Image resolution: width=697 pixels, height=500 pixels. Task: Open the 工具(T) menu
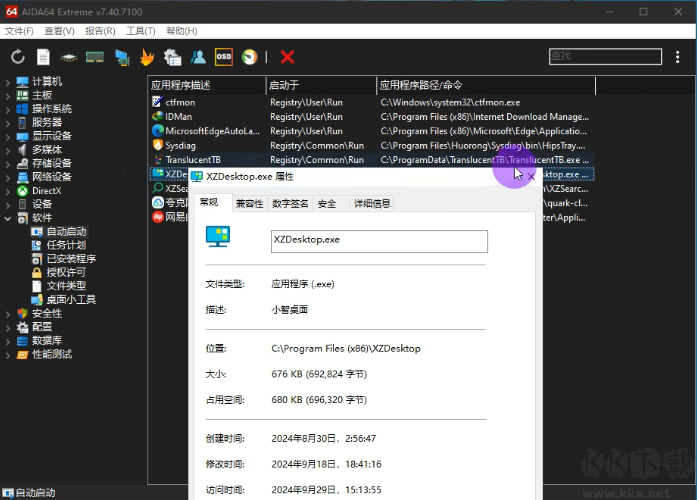[141, 31]
